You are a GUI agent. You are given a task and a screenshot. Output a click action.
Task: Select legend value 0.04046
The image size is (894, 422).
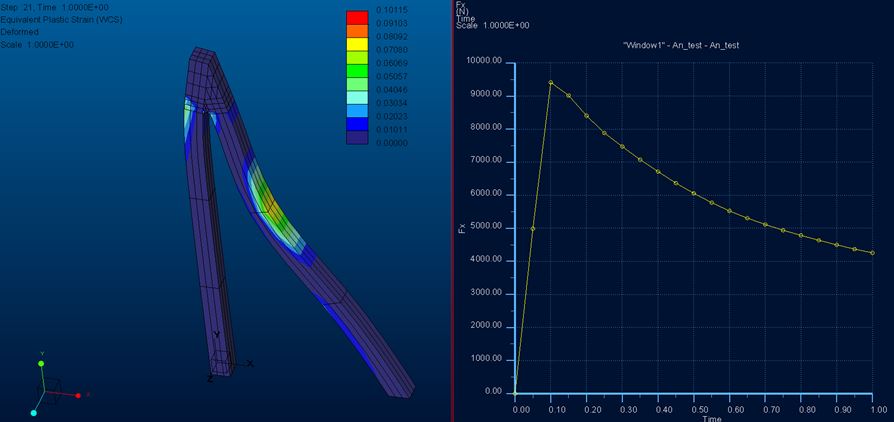tap(392, 90)
